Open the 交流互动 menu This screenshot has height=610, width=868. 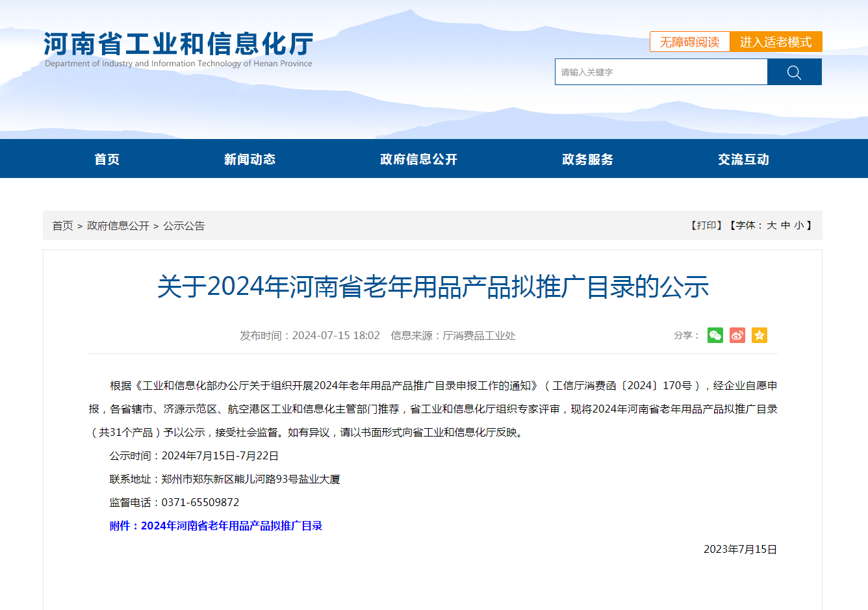(x=743, y=159)
